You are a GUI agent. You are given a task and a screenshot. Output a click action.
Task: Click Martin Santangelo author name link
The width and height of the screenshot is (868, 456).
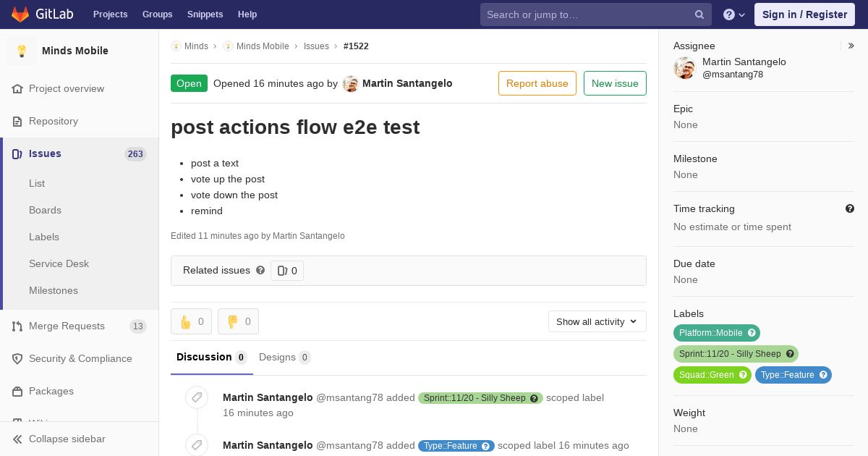[407, 83]
